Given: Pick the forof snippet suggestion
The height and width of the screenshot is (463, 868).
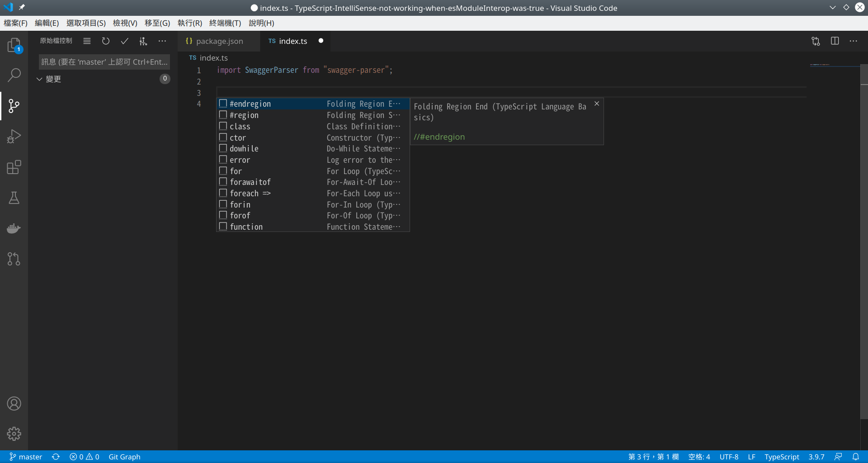Looking at the screenshot, I should [x=313, y=216].
